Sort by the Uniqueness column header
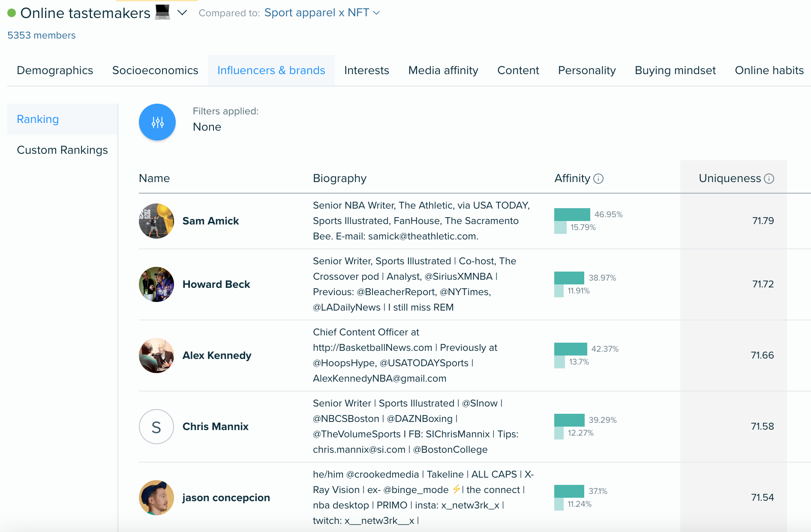 (x=730, y=178)
